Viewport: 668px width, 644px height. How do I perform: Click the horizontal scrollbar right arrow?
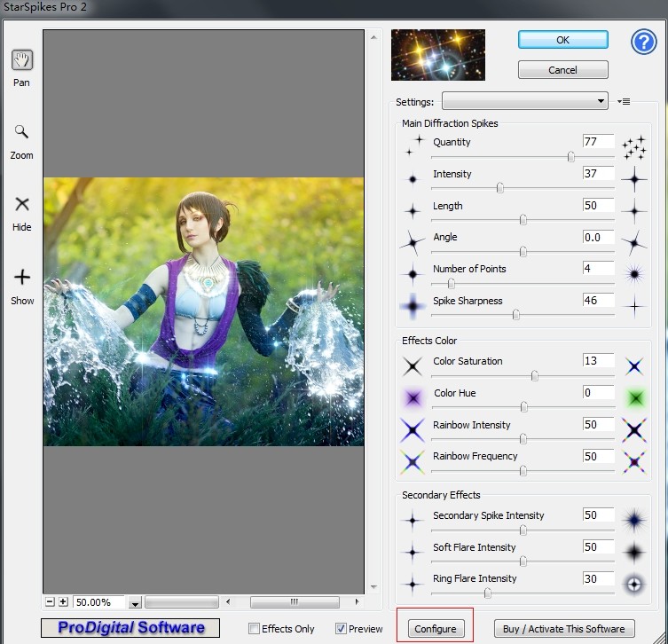coord(357,601)
